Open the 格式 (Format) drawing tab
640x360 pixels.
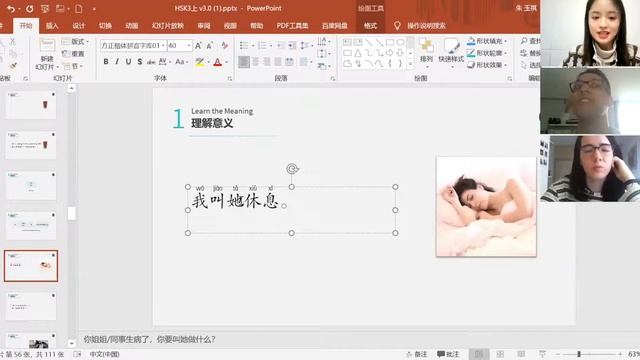[370, 25]
